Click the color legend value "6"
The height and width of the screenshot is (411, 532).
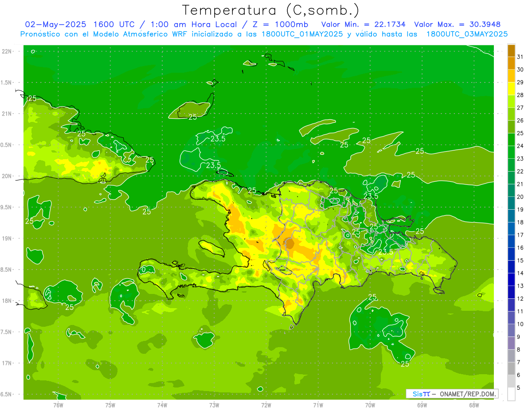519,375
